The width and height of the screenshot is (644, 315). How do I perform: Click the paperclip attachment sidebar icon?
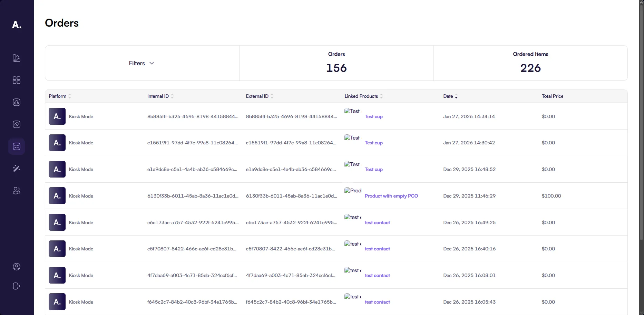(x=17, y=124)
